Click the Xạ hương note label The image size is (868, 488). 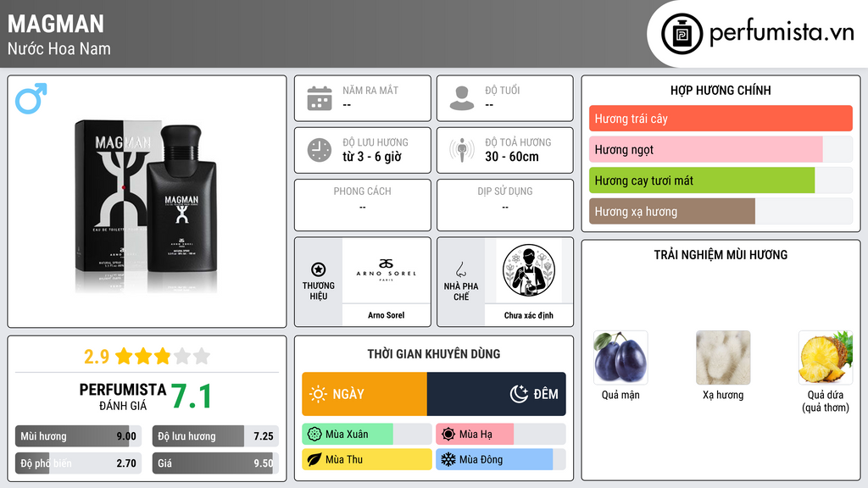click(723, 395)
